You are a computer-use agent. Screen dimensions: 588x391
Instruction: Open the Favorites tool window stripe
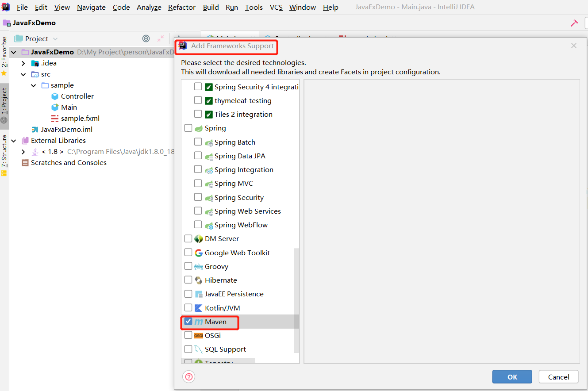[4, 56]
